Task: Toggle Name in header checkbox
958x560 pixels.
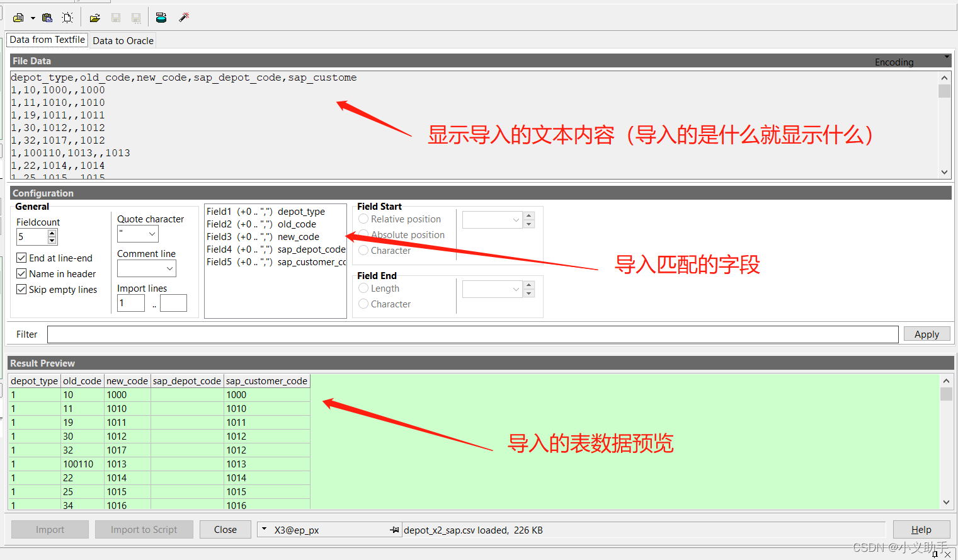Action: click(21, 273)
